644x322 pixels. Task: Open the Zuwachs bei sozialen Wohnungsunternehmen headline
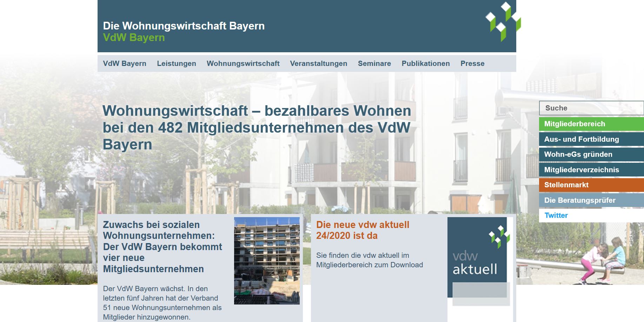pos(162,247)
